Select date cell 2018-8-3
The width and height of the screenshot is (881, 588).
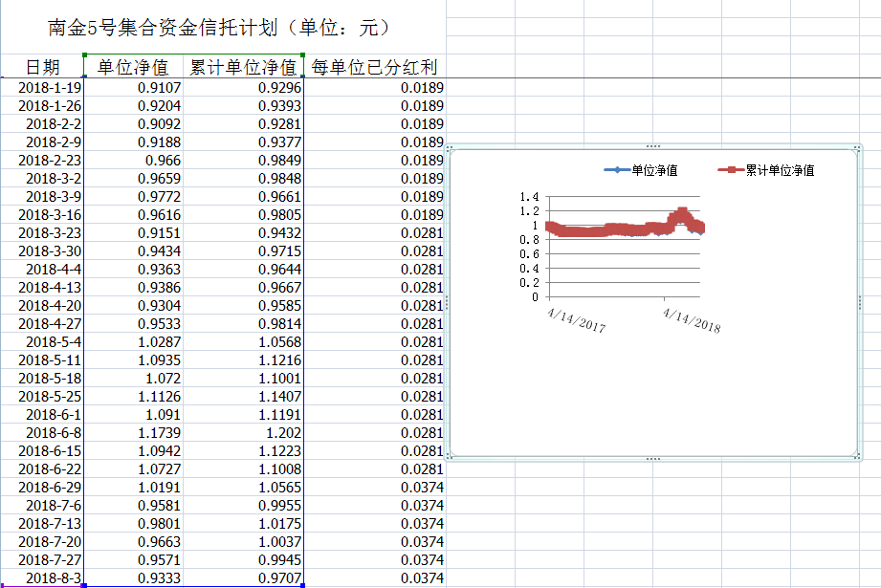[x=42, y=577]
